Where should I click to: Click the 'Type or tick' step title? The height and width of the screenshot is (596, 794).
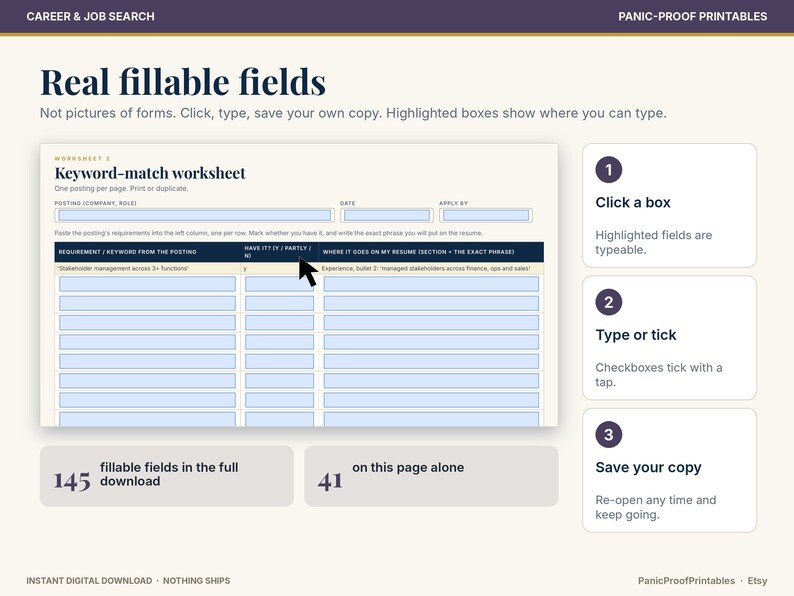point(636,335)
